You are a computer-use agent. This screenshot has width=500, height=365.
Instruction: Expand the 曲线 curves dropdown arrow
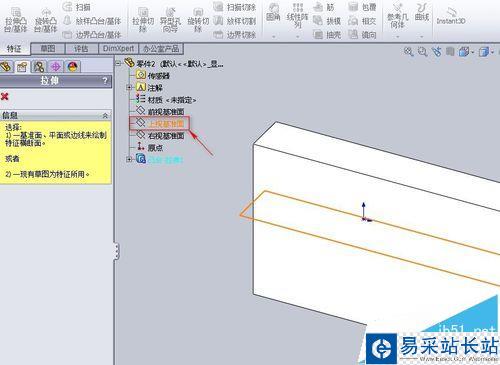pos(422,36)
